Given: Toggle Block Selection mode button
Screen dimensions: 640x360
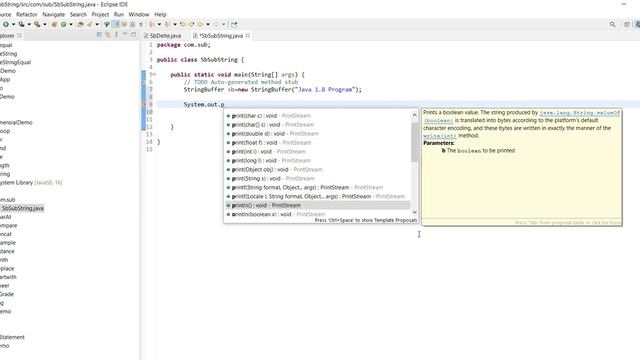Looking at the screenshot, I should click(x=132, y=24).
